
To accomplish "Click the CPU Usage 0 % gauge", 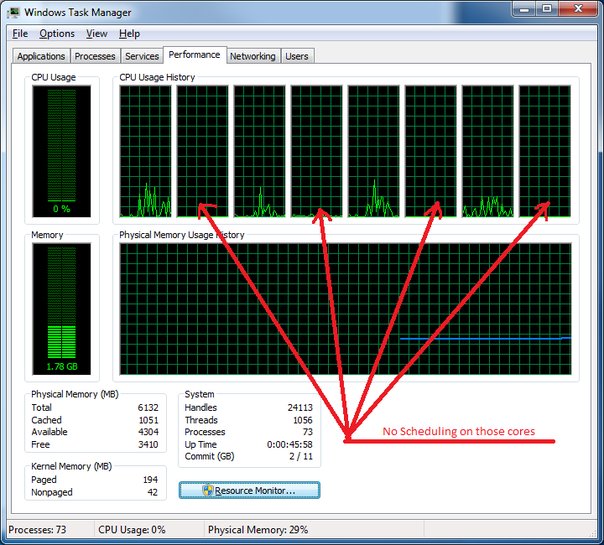I will point(62,151).
